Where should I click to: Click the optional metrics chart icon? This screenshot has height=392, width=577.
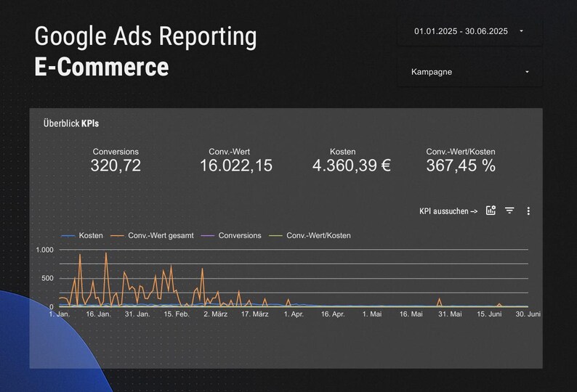pyautogui.click(x=491, y=211)
